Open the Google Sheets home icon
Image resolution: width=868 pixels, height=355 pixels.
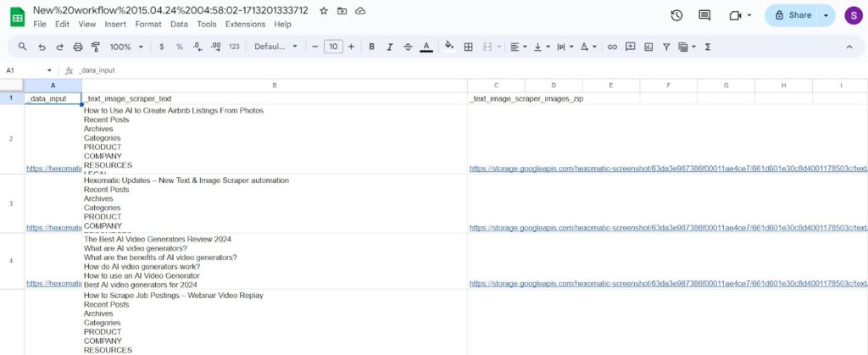click(x=17, y=17)
